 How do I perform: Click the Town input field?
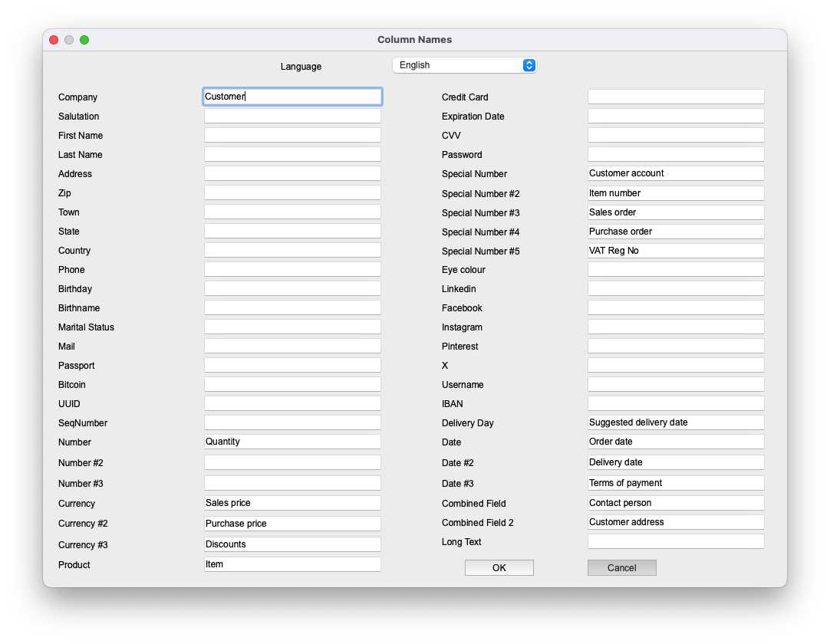pyautogui.click(x=292, y=212)
